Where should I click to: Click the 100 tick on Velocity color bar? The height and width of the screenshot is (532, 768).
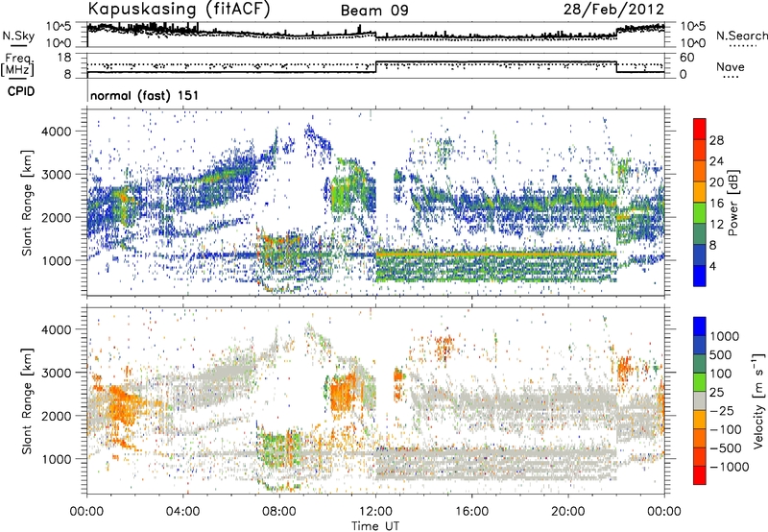click(721, 374)
